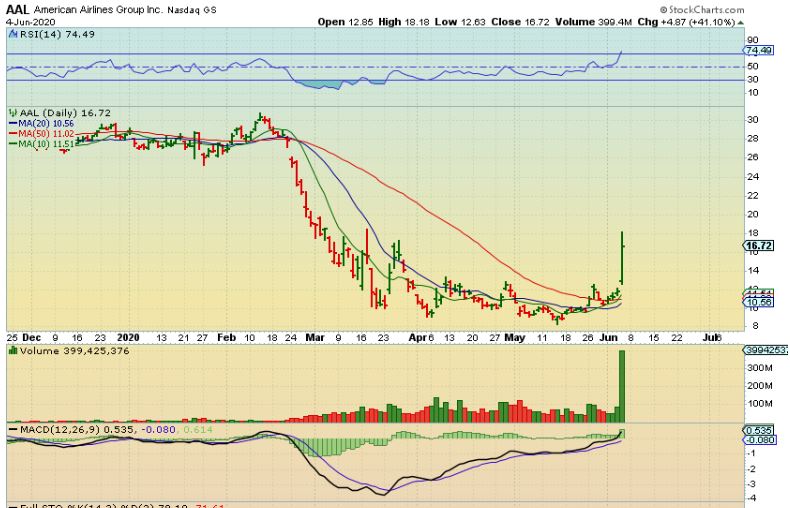Click the Mar label on date axis
790x508 pixels.
[315, 337]
